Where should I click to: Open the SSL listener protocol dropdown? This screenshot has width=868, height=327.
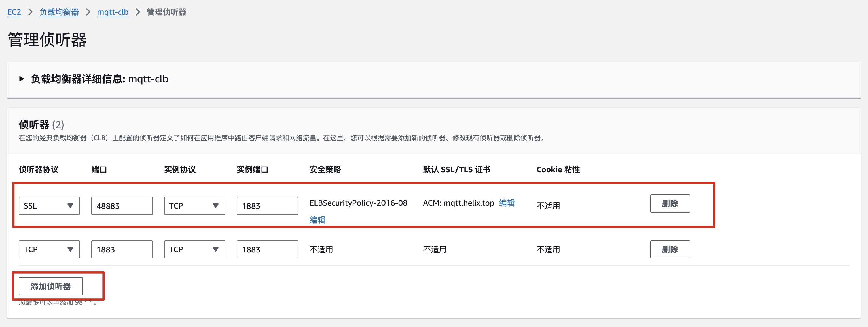[49, 206]
